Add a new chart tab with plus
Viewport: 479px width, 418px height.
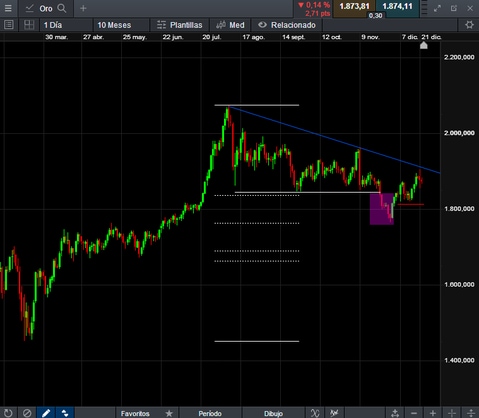tap(83, 8)
